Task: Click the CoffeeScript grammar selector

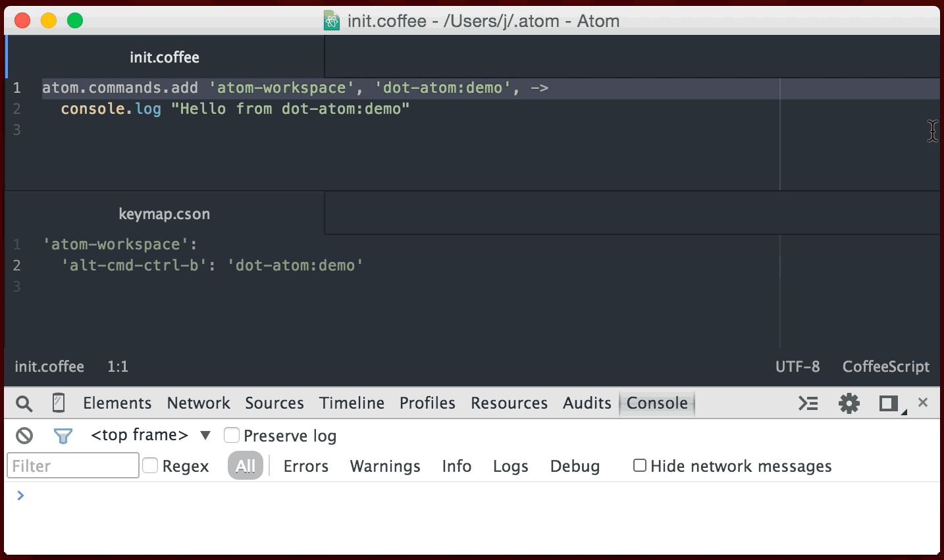Action: coord(886,367)
